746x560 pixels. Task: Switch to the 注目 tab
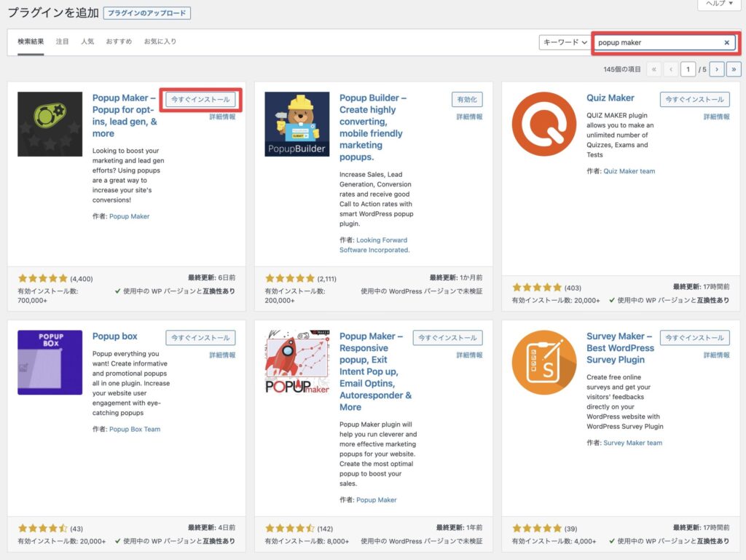coord(63,42)
